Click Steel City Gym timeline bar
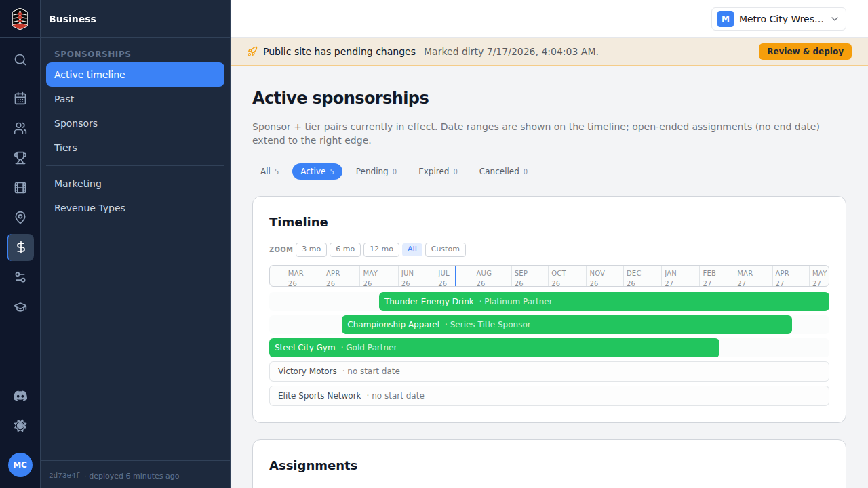This screenshot has height=488, width=868. (x=494, y=348)
